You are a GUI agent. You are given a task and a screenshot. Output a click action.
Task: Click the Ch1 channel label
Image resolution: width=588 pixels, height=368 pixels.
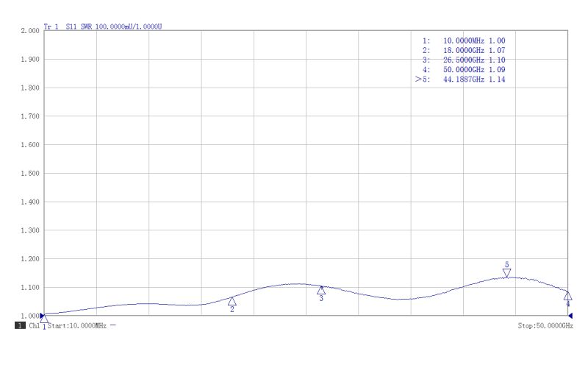34,325
